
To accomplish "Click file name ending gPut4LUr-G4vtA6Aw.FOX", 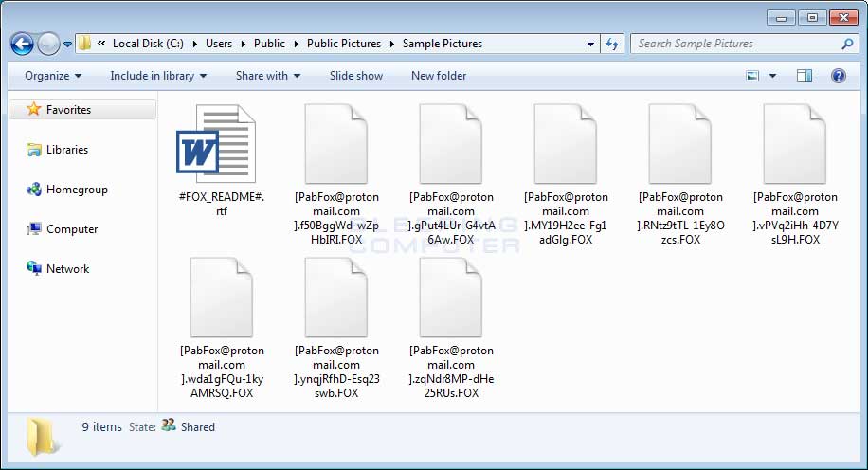I will click(451, 218).
